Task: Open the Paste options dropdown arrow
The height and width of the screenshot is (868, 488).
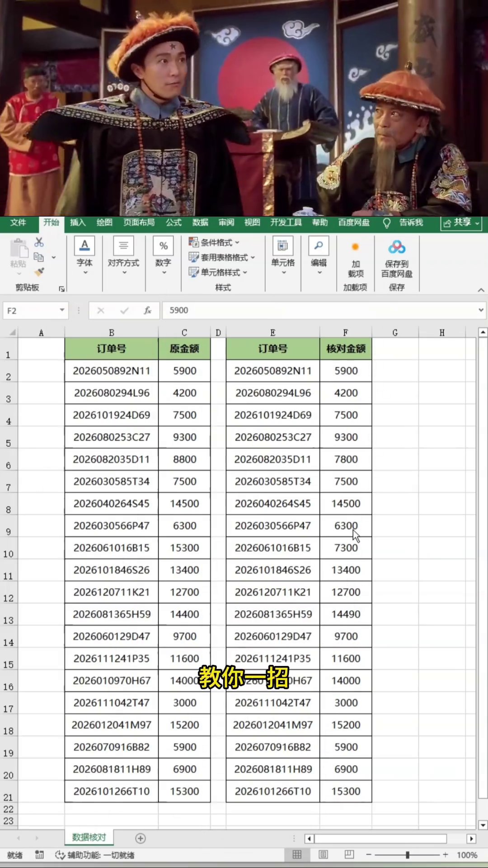Action: [19, 274]
